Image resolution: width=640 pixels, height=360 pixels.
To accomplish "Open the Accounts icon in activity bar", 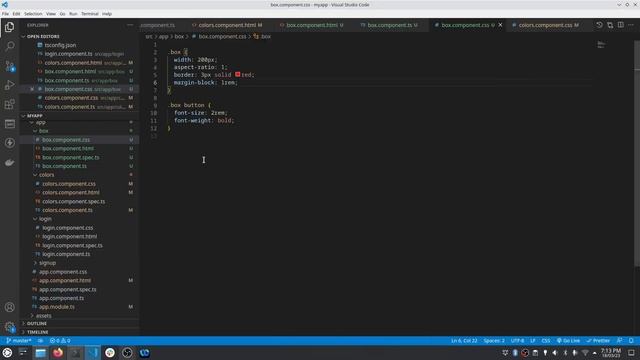I will pyautogui.click(x=9, y=307).
